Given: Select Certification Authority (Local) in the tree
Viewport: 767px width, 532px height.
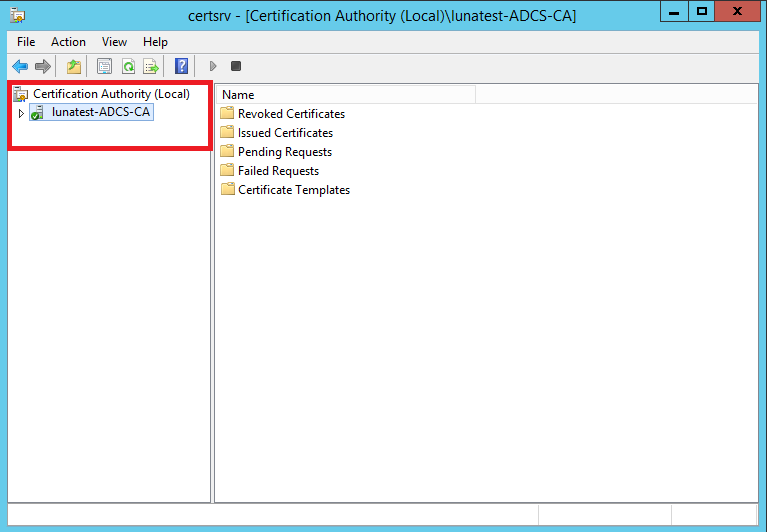Looking at the screenshot, I should (112, 94).
